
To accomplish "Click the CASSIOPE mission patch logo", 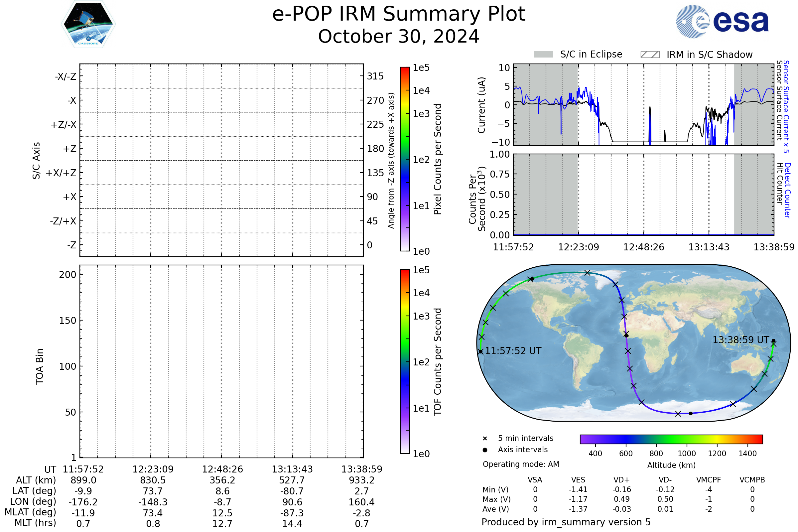I will [88, 24].
